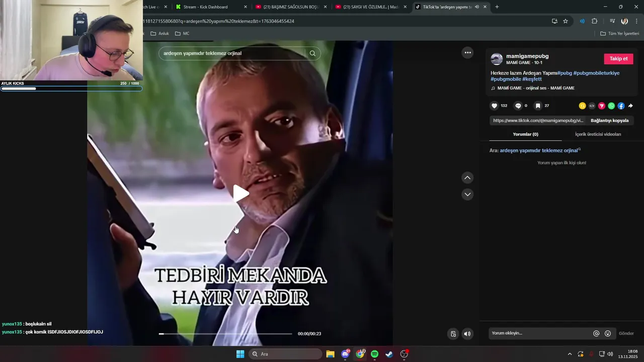
Task: Like the video with heart icon
Action: 494,106
